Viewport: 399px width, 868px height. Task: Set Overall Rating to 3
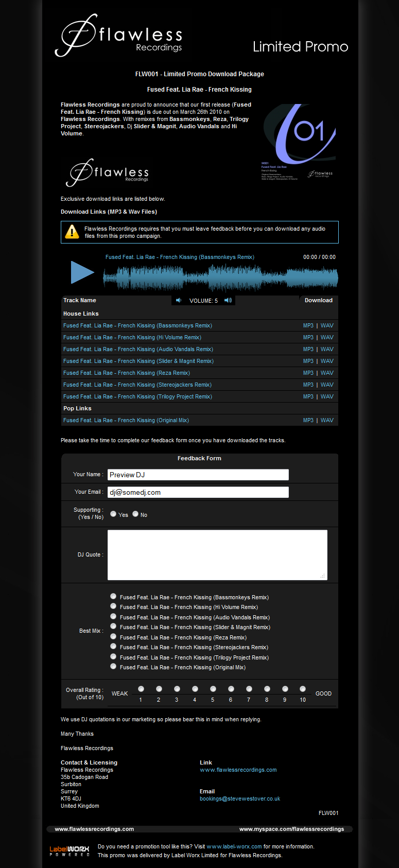coord(177,689)
